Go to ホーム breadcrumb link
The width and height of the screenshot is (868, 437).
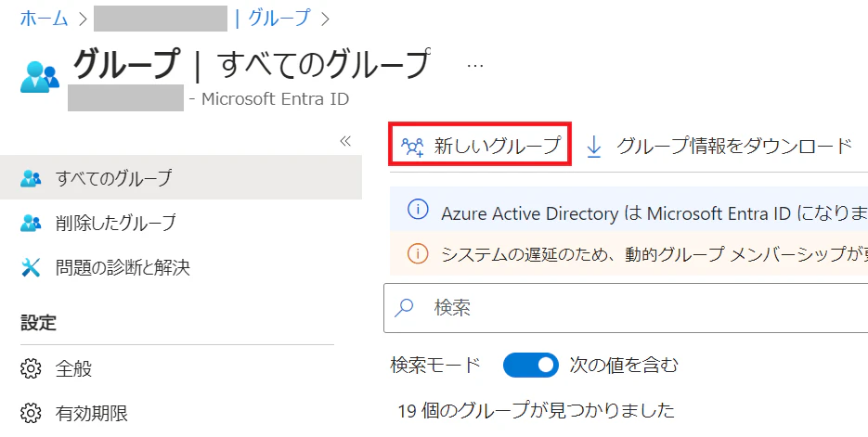coord(45,19)
